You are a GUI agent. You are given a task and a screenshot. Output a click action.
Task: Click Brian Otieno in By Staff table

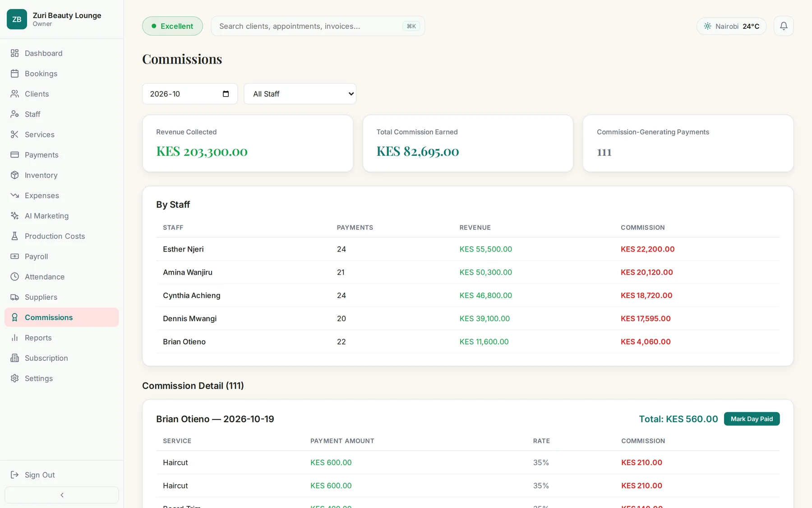184,342
